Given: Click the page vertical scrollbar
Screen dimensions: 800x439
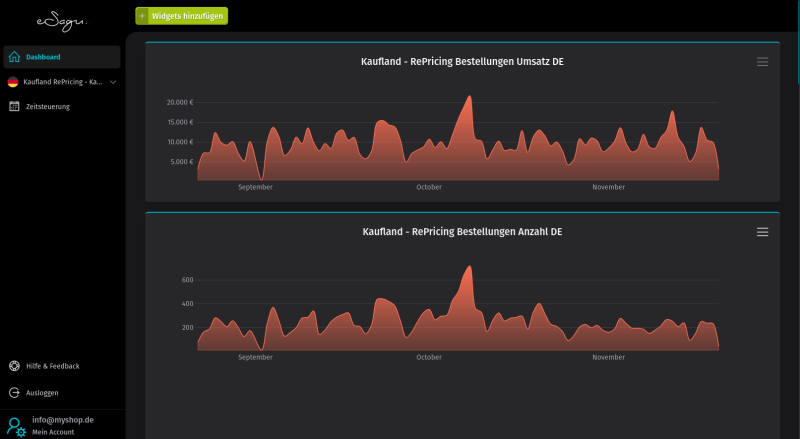Looking at the screenshot, I should [798, 41].
